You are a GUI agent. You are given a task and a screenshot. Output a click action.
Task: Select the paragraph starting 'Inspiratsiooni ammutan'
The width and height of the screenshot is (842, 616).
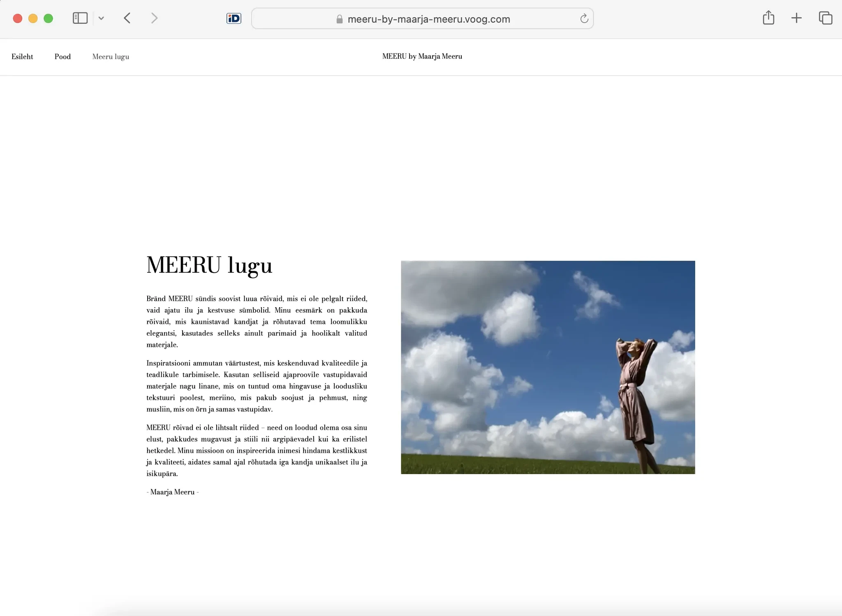[257, 386]
